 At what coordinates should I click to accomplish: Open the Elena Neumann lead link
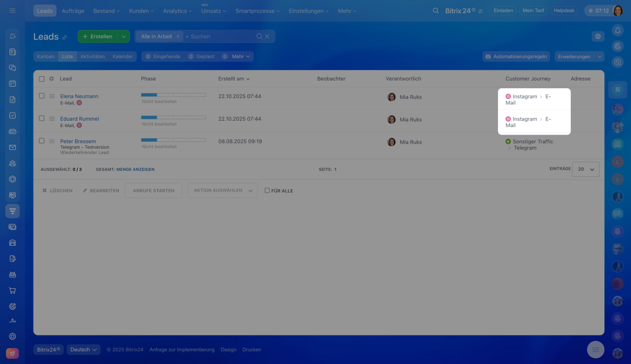click(x=79, y=96)
